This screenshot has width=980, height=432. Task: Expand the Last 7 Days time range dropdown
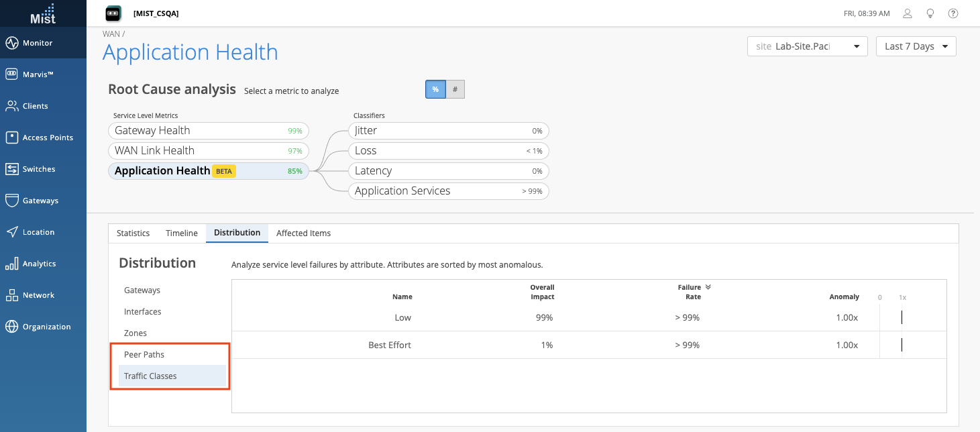pyautogui.click(x=916, y=46)
